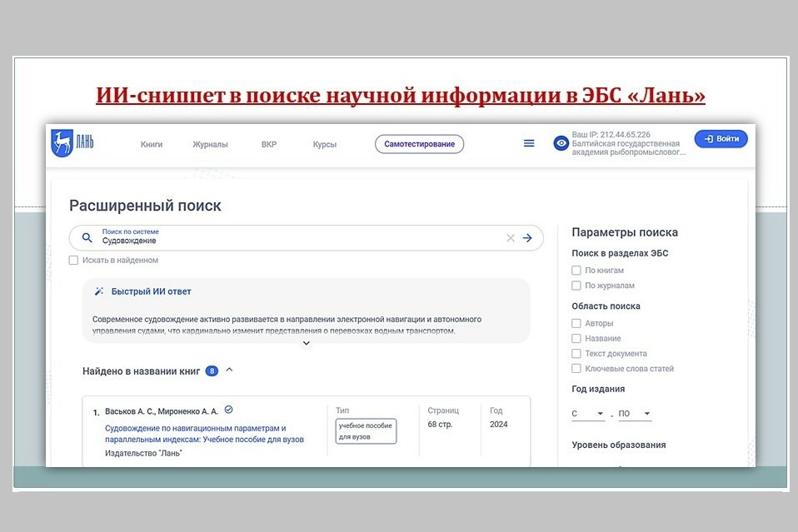Check the Название search area

[576, 338]
